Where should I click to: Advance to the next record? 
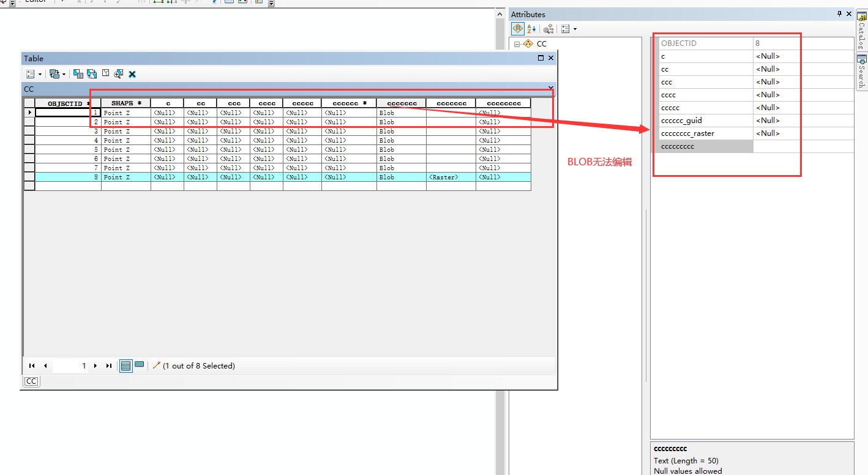click(x=95, y=365)
